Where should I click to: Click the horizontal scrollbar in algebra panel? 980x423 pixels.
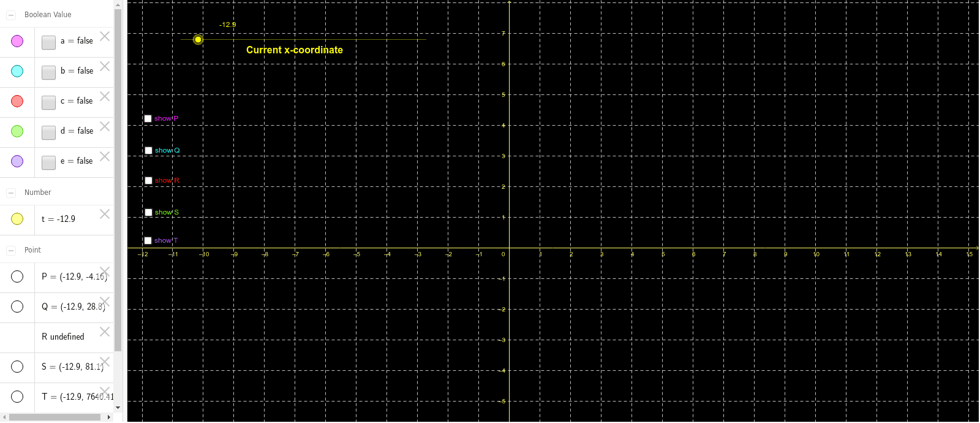pyautogui.click(x=55, y=417)
